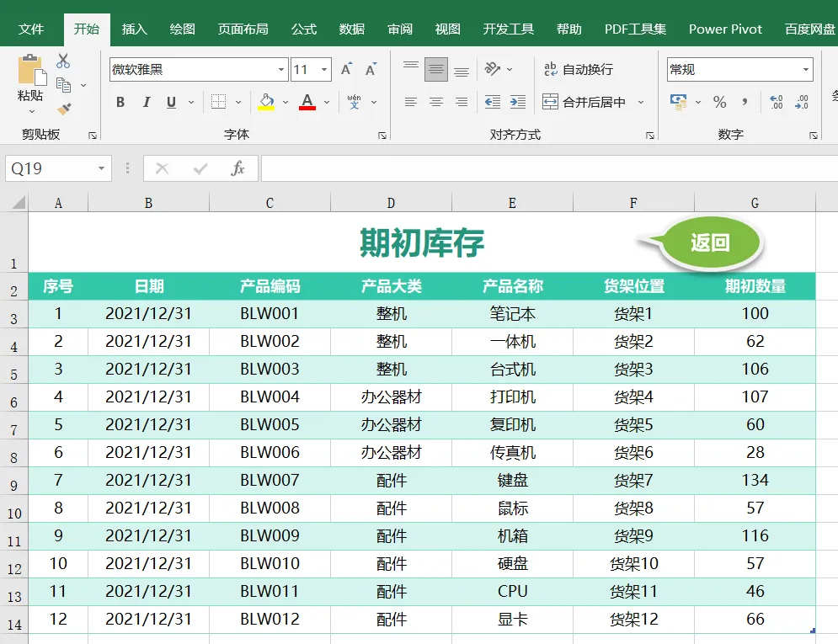Click the Copy icon
This screenshot has width=838, height=644.
click(63, 85)
